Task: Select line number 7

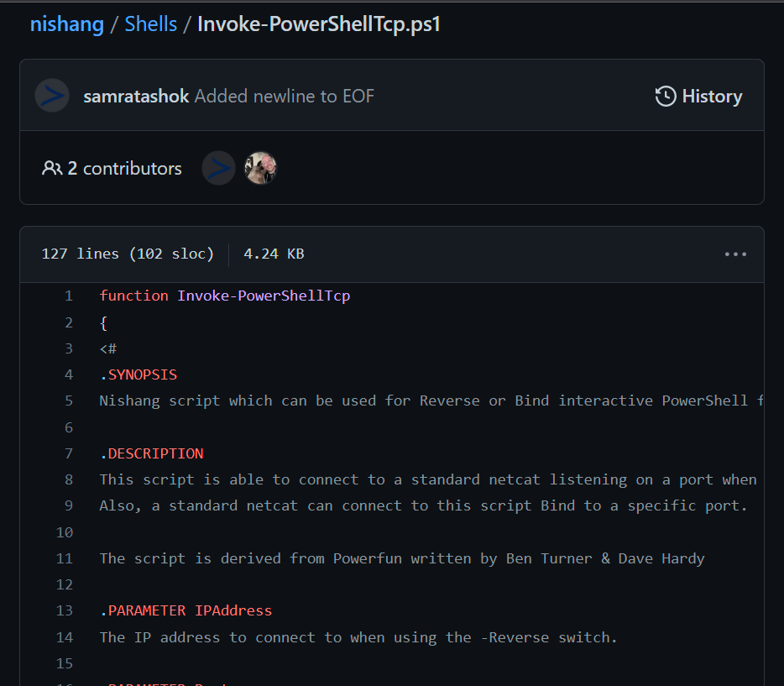Action: tap(69, 453)
